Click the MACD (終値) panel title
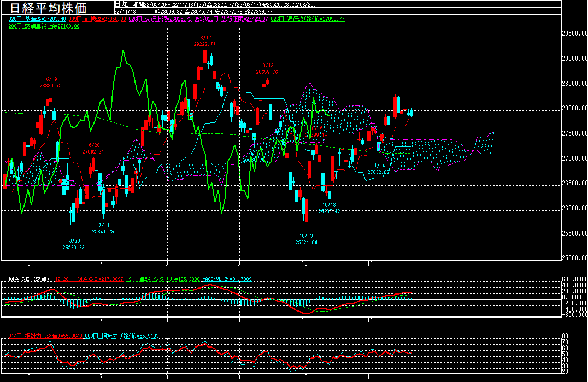This screenshot has height=382, width=588. pos(30,279)
